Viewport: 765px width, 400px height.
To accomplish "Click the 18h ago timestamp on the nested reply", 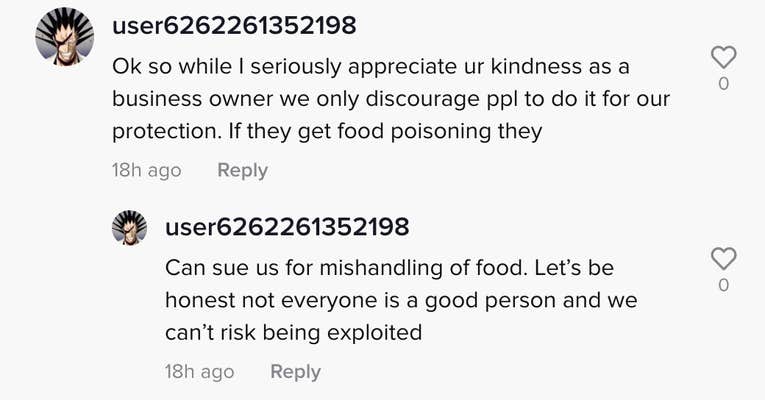I will pyautogui.click(x=200, y=372).
